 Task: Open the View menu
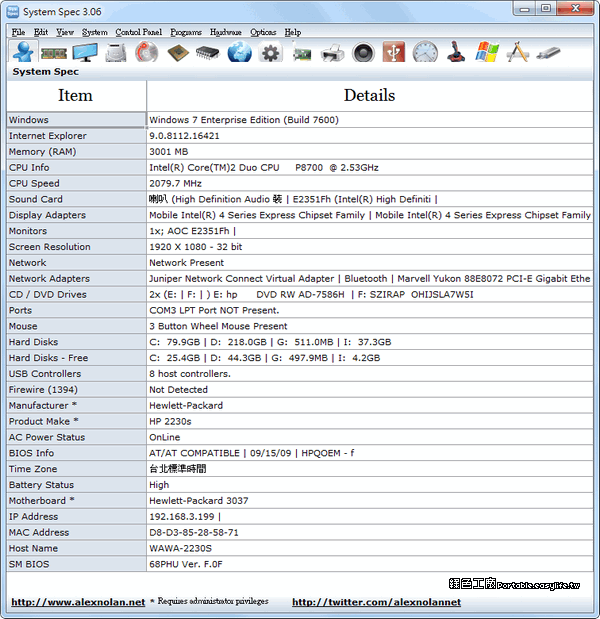click(x=65, y=32)
